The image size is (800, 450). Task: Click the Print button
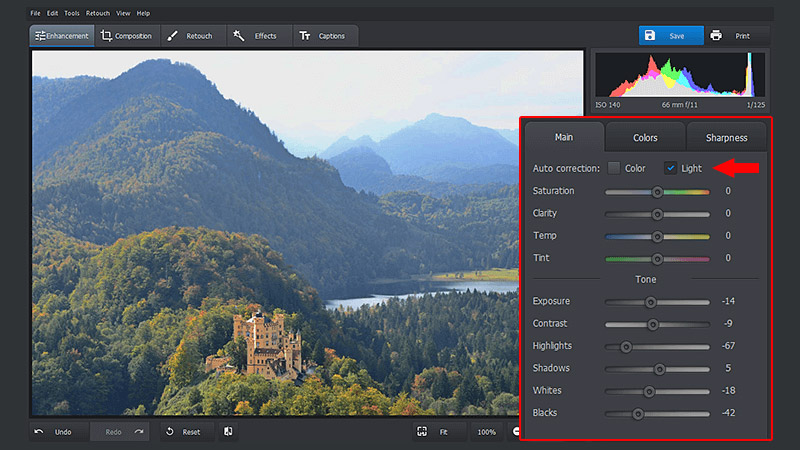coord(737,36)
